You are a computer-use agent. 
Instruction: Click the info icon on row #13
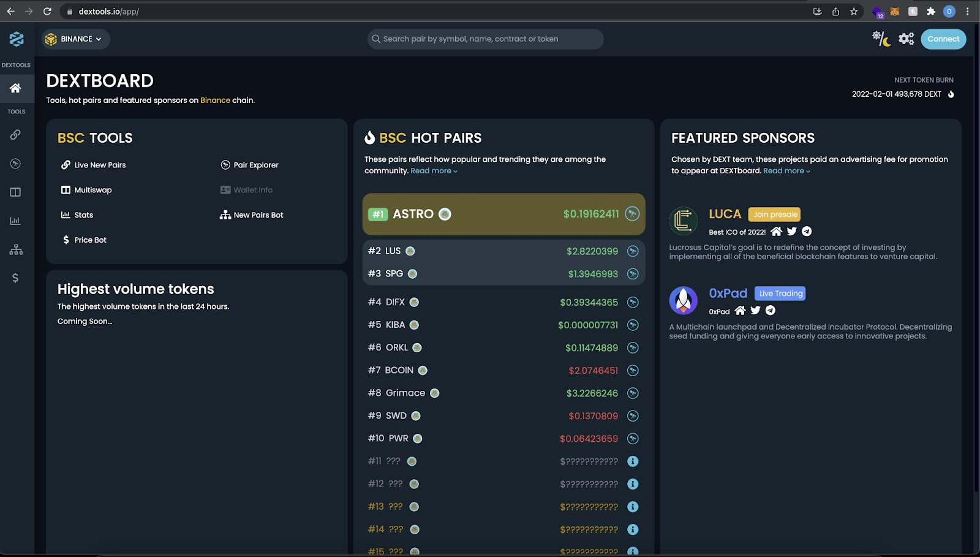[x=633, y=507]
